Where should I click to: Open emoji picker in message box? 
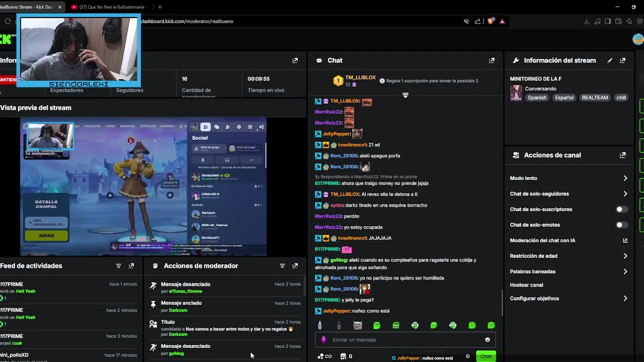[x=487, y=340]
